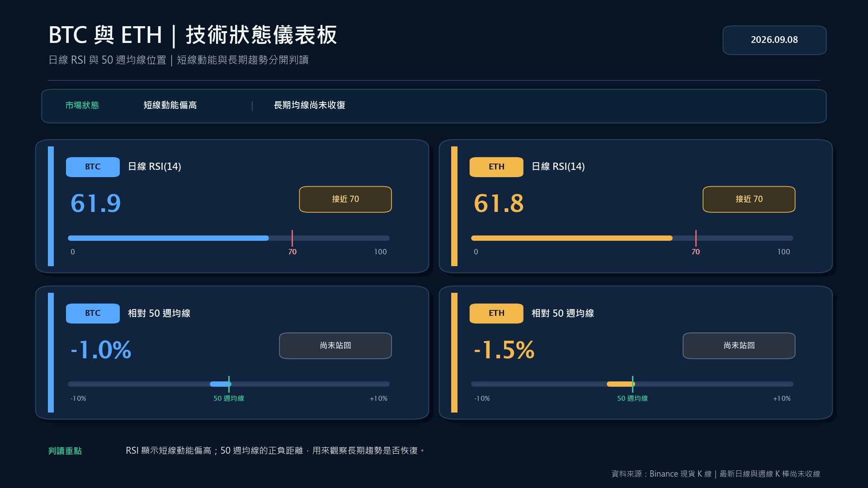868x488 pixels.
Task: Click the 50 週均線 marker label in BTC card
Action: 229,399
